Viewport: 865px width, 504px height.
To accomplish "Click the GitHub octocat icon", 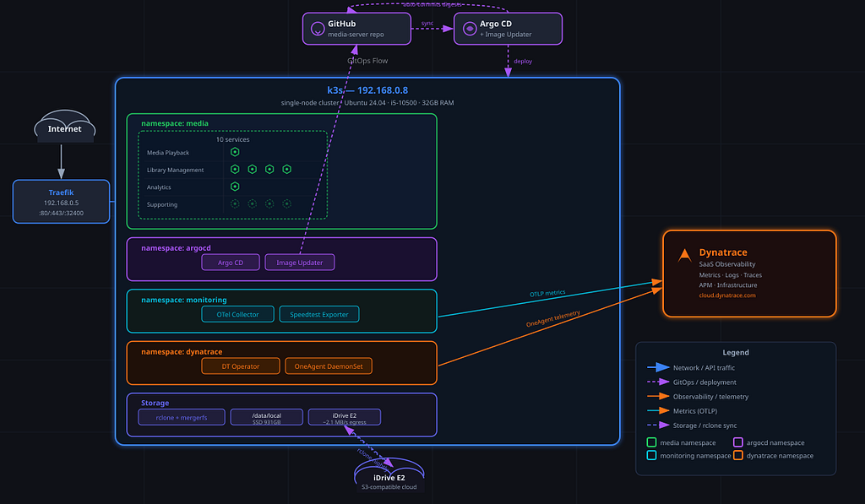I will (318, 29).
